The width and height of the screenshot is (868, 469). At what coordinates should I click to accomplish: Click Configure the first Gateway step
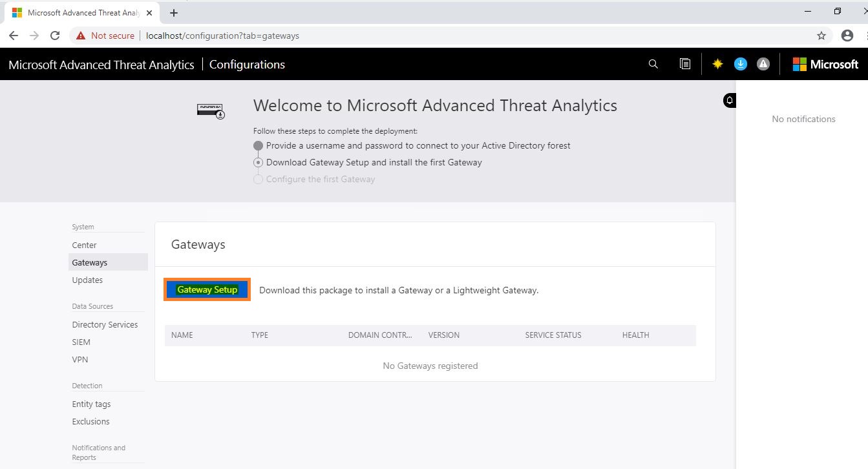click(x=321, y=180)
